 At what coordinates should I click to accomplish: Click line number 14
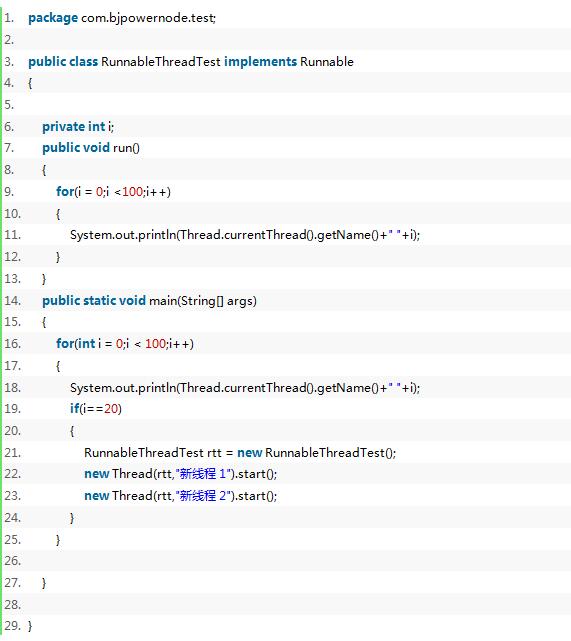tap(12, 301)
